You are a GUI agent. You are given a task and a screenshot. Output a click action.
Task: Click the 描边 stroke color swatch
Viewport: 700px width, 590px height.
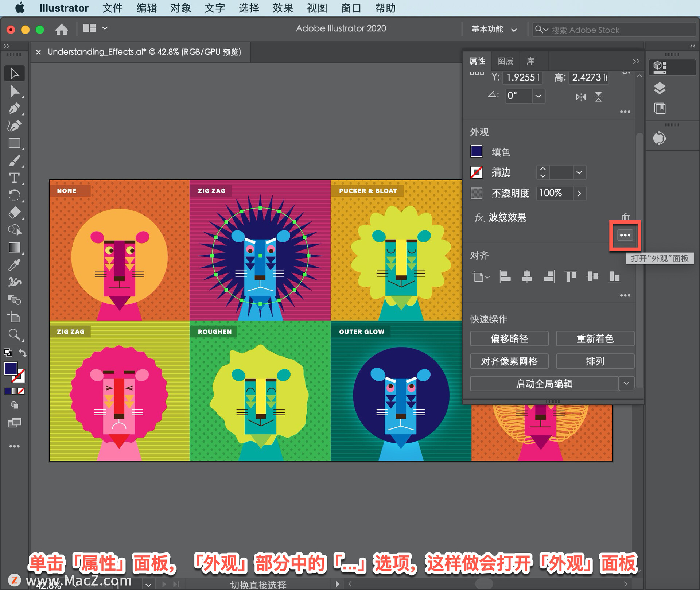pyautogui.click(x=477, y=172)
